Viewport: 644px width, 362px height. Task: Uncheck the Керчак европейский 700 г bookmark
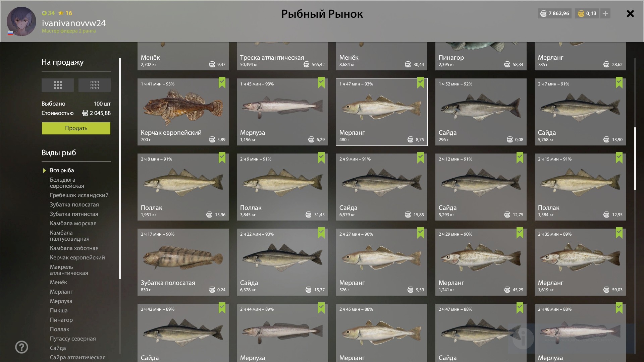click(222, 83)
